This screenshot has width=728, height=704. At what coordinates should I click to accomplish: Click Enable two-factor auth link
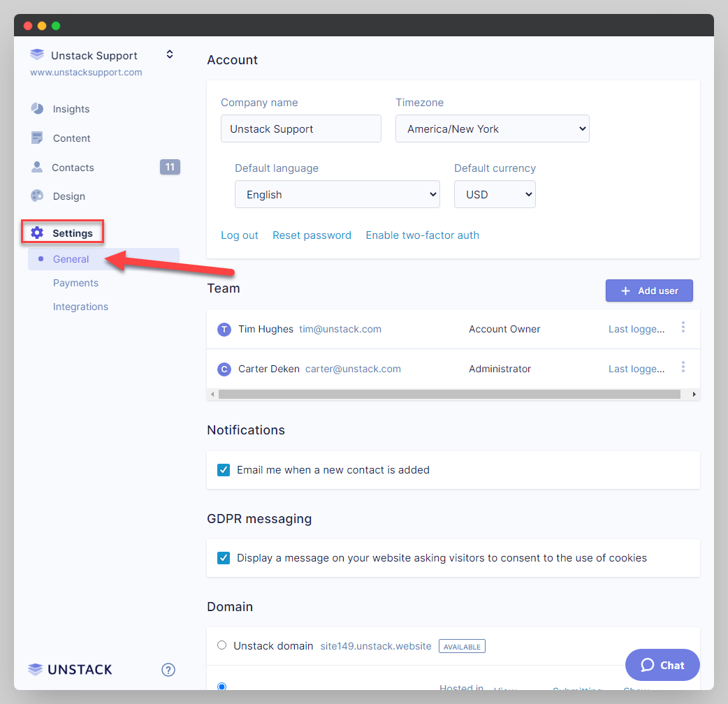pos(423,235)
